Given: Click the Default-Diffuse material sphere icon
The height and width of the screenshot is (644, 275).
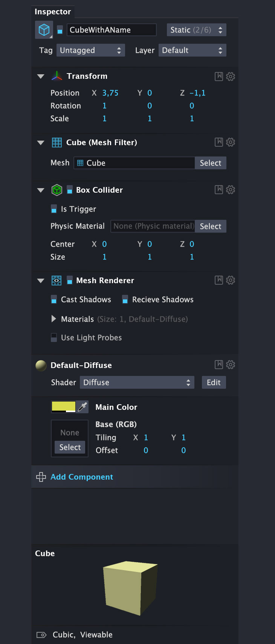Looking at the screenshot, I should tap(41, 365).
